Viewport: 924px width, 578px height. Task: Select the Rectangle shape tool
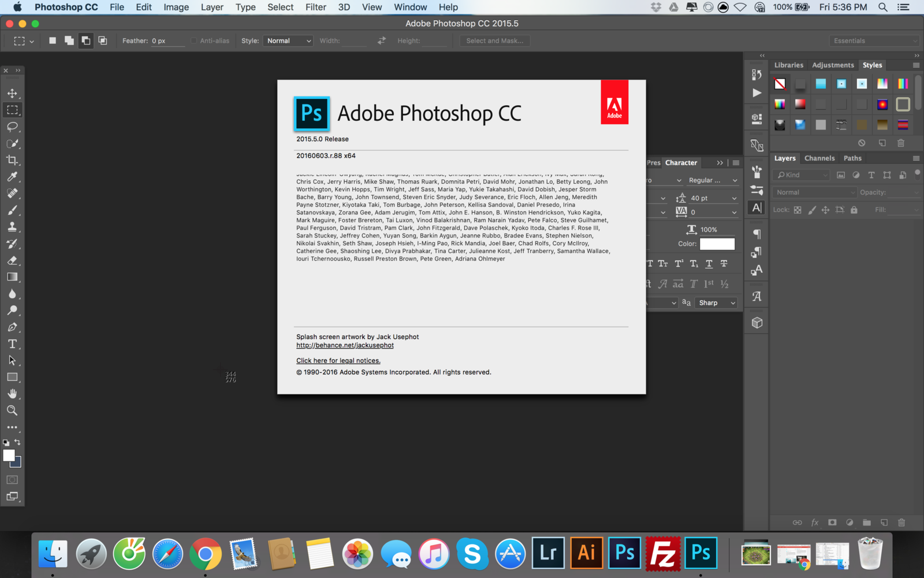coord(12,377)
